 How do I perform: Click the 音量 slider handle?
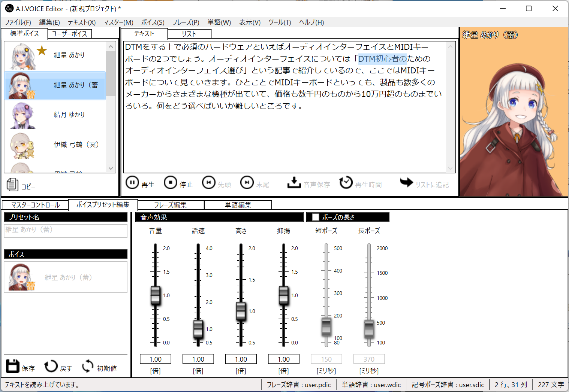[155, 295]
